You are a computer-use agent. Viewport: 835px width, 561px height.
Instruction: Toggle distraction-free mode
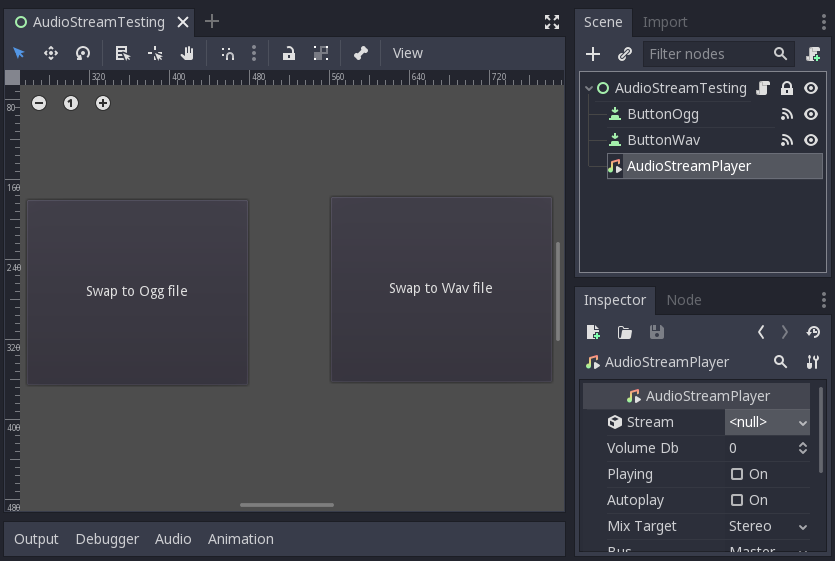552,22
